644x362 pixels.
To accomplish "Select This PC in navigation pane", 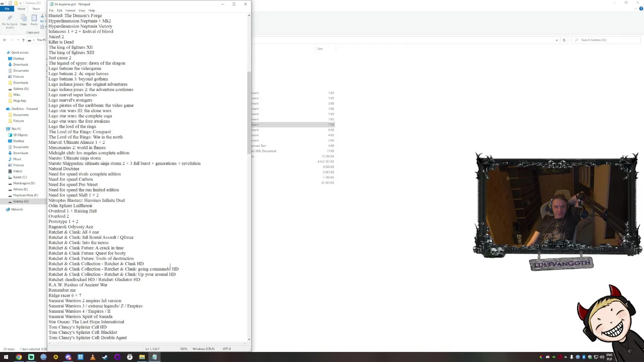I will pos(16,129).
